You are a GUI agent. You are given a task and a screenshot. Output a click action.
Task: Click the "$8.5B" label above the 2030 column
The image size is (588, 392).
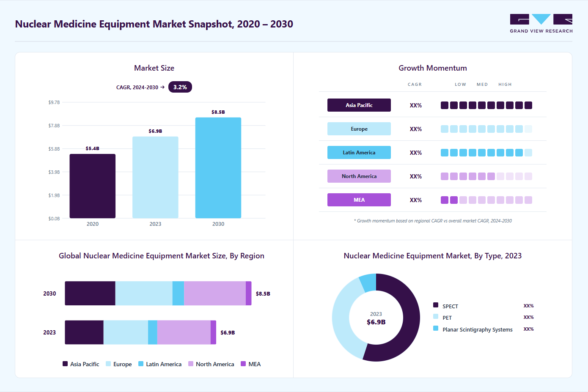(x=218, y=112)
